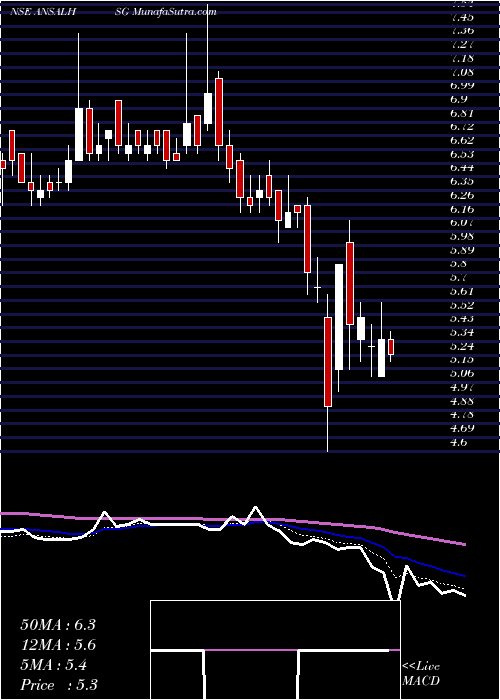Click the 4.78 price axis label
The width and height of the screenshot is (500, 700).
[462, 415]
